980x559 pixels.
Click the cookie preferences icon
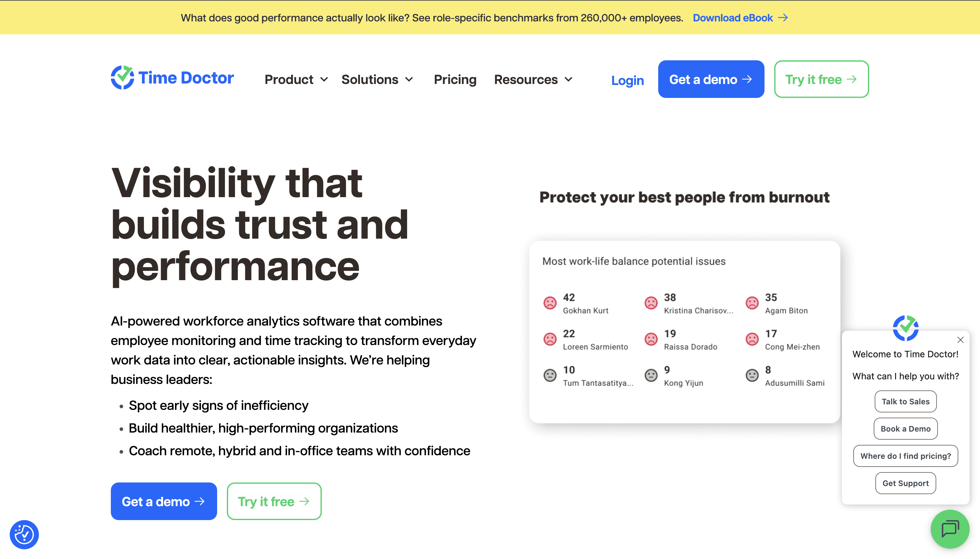pyautogui.click(x=24, y=534)
